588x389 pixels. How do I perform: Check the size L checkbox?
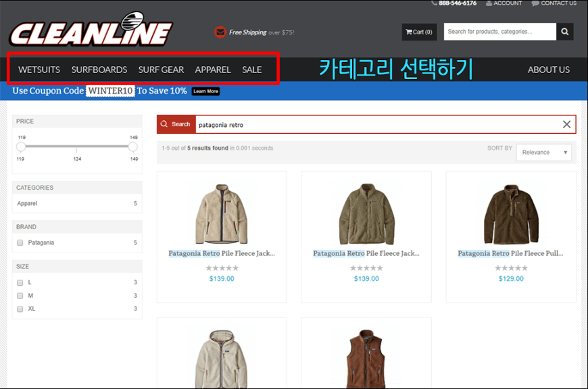[20, 282]
